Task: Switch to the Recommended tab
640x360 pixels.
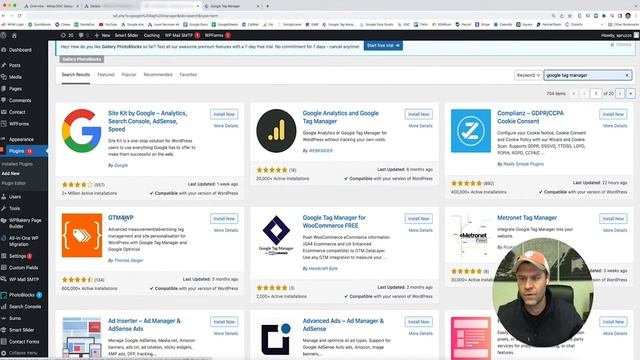Action: tap(158, 75)
